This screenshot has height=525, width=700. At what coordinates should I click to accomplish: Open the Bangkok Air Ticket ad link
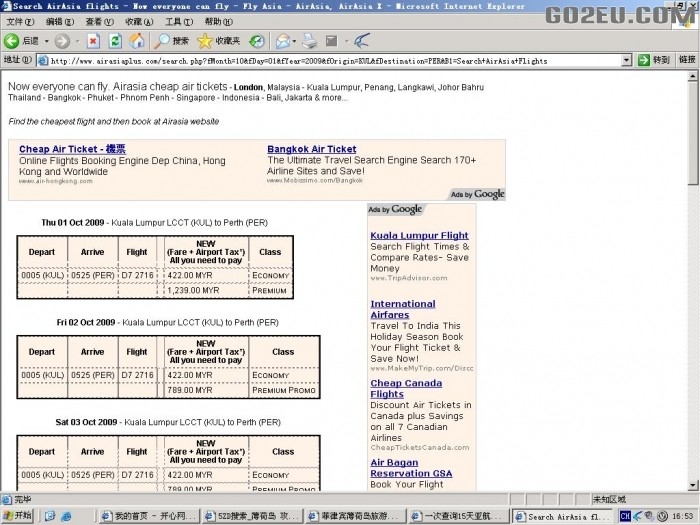pyautogui.click(x=312, y=149)
